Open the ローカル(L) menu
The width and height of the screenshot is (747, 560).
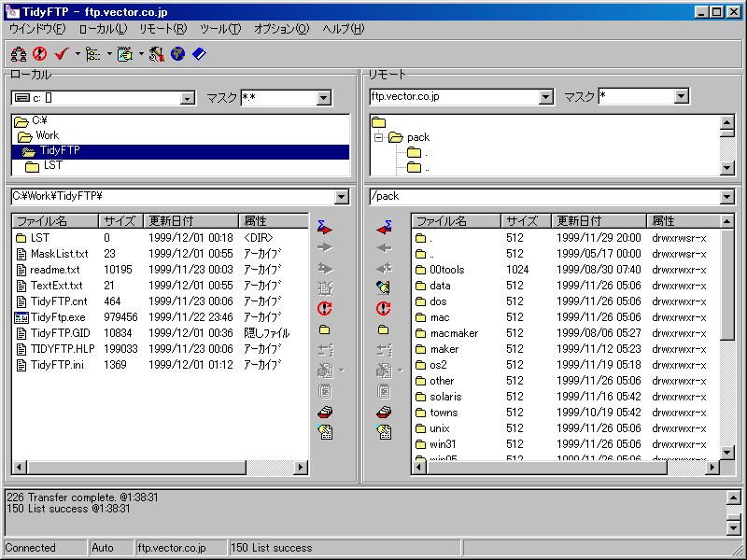pyautogui.click(x=103, y=29)
